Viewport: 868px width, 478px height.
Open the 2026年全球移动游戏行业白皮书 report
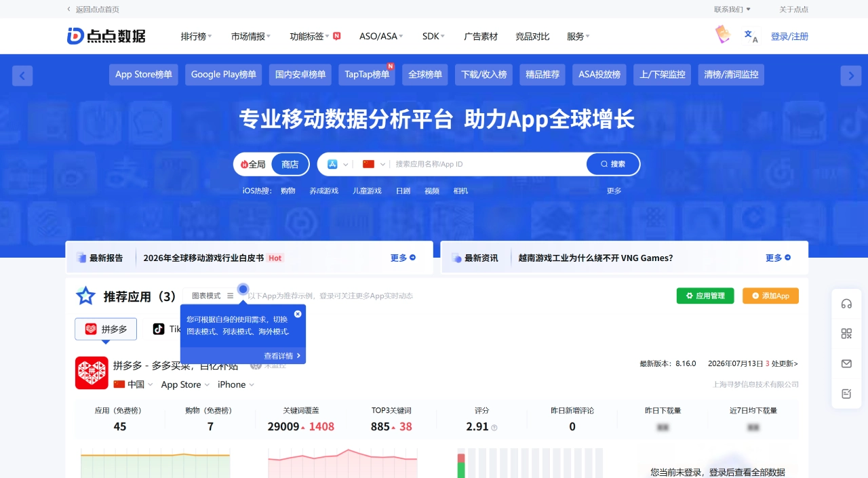coord(203,258)
